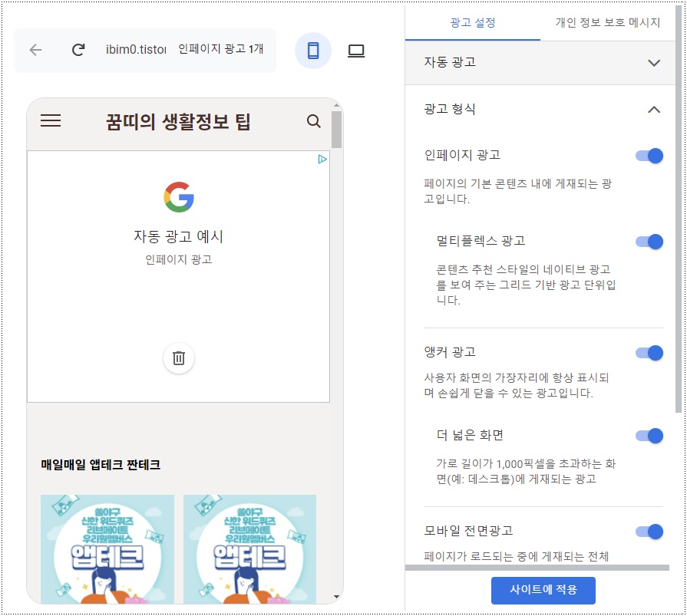687x616 pixels.
Task: Click the Google logo in ad example
Action: click(179, 197)
